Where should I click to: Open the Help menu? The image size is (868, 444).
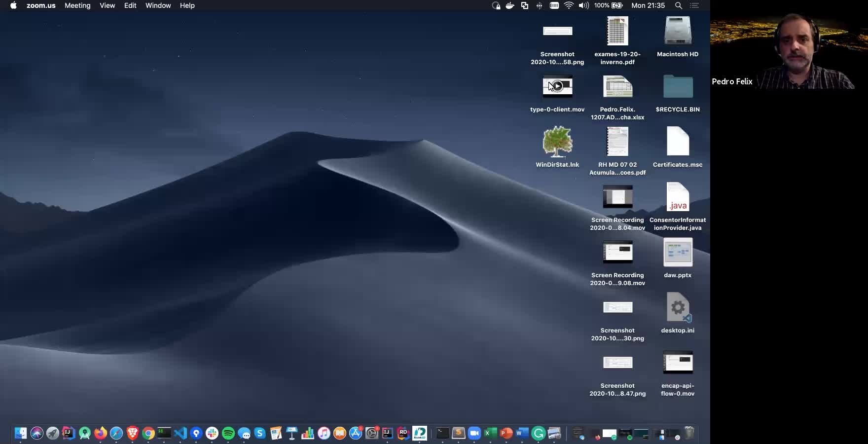187,5
